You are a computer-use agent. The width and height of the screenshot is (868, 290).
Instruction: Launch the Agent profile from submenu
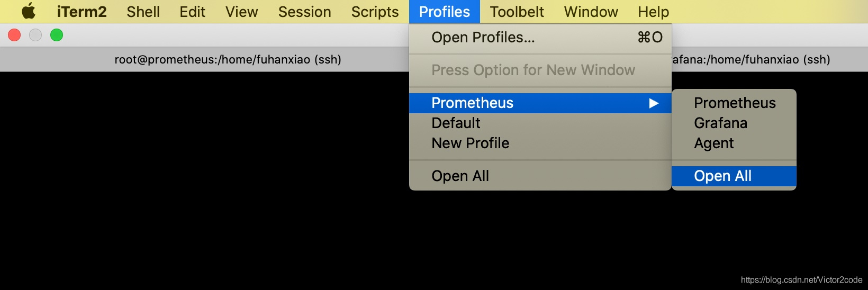pyautogui.click(x=713, y=143)
